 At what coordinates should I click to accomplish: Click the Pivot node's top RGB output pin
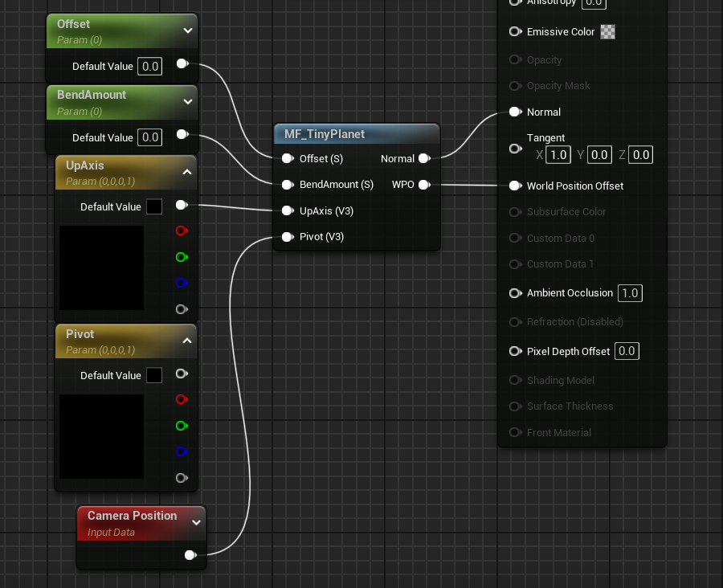[x=182, y=374]
